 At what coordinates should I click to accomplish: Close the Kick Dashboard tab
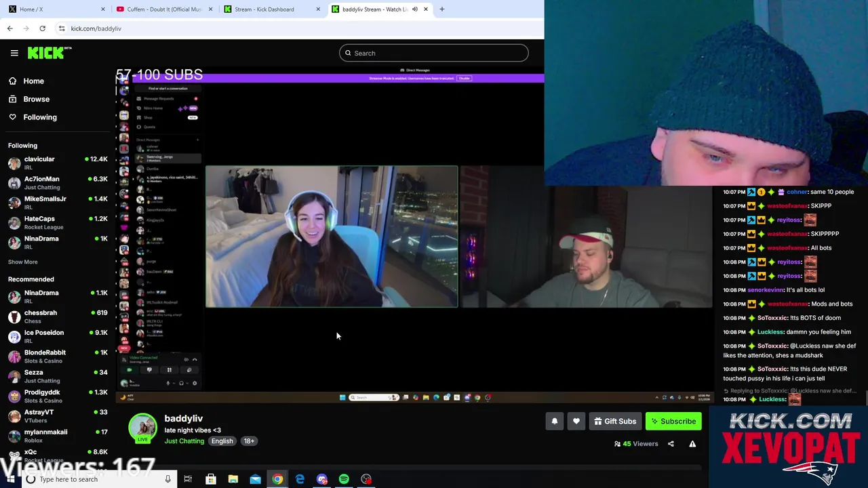[318, 9]
